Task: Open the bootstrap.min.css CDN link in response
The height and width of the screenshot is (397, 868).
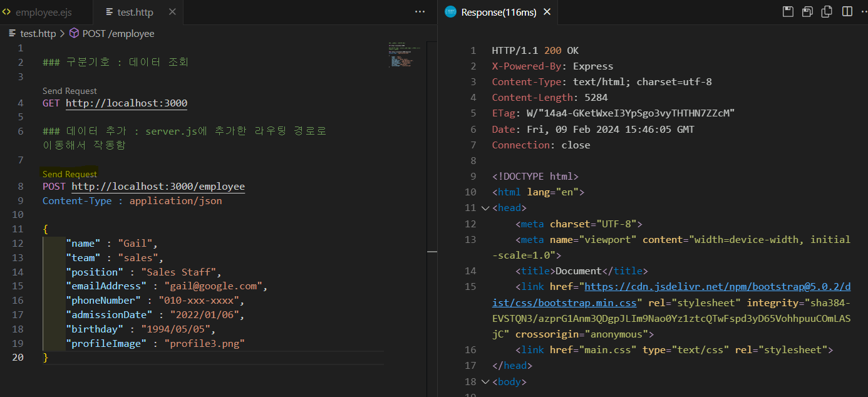Action: (671, 294)
